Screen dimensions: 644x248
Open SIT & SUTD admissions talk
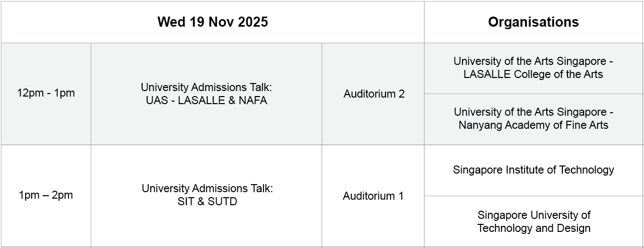(207, 196)
